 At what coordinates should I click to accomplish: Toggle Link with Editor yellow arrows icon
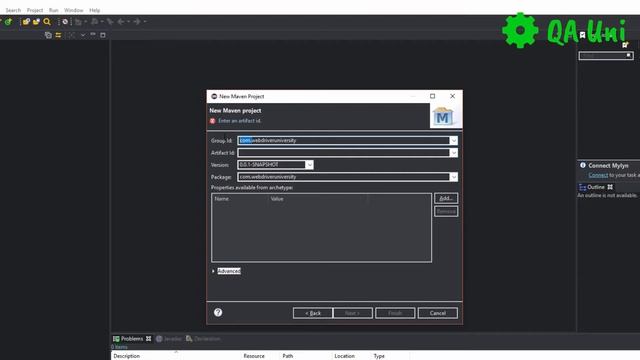(58, 35)
